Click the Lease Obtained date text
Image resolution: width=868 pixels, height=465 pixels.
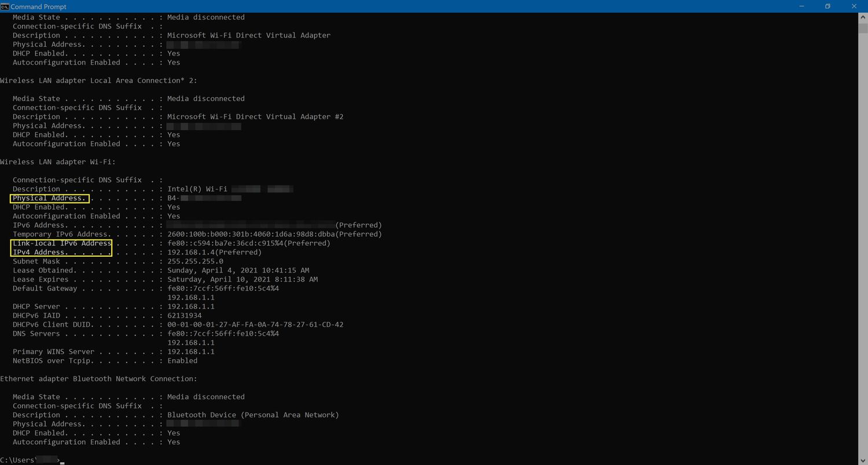238,270
